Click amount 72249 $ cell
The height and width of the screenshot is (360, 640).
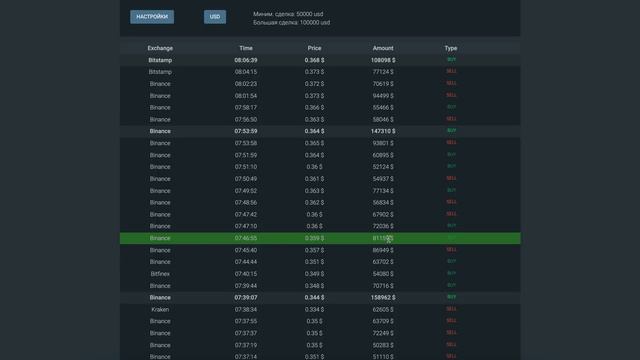point(383,333)
